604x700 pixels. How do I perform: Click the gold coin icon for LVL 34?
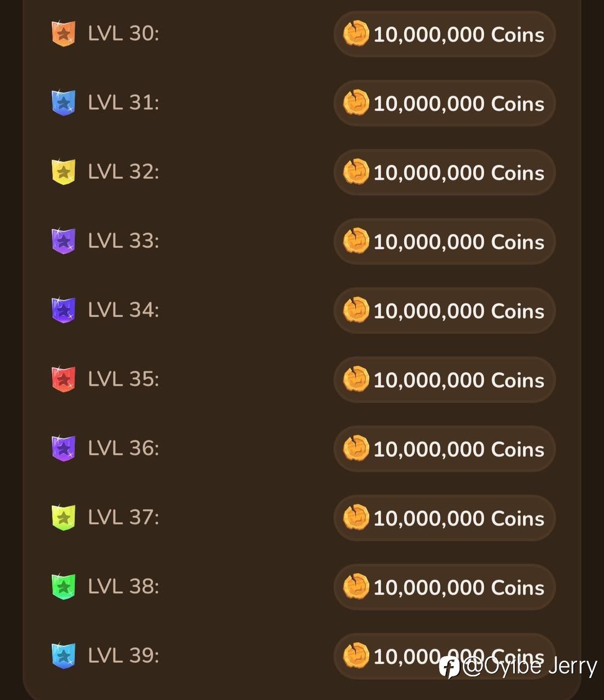click(x=356, y=310)
